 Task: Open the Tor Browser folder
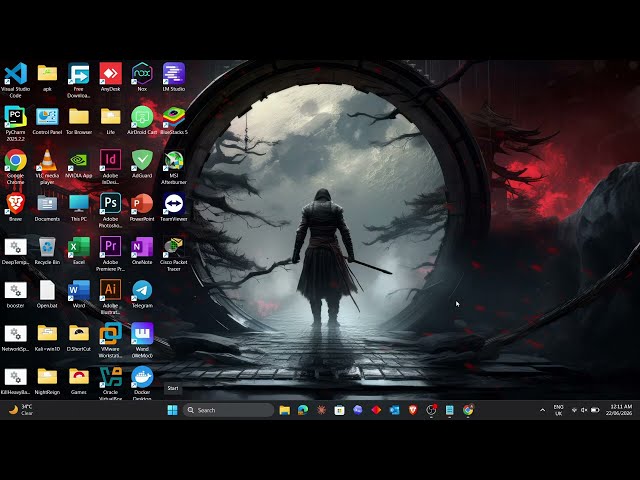79,120
